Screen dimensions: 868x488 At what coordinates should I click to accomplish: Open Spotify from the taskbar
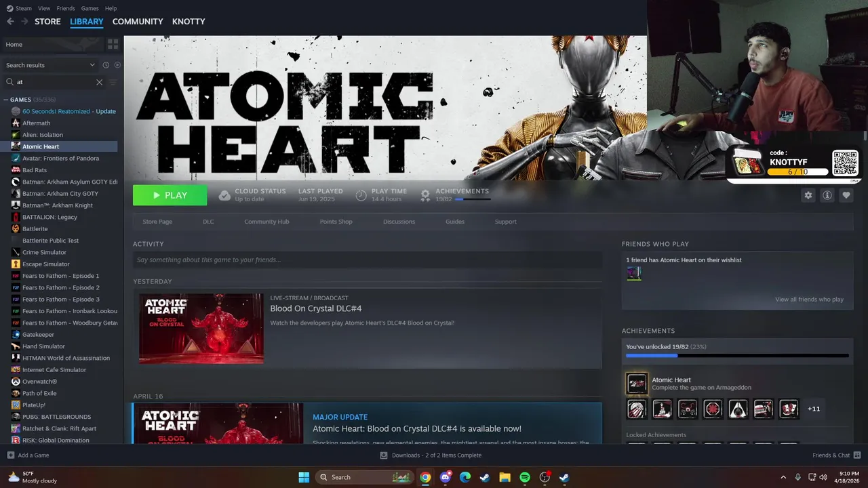pyautogui.click(x=525, y=477)
